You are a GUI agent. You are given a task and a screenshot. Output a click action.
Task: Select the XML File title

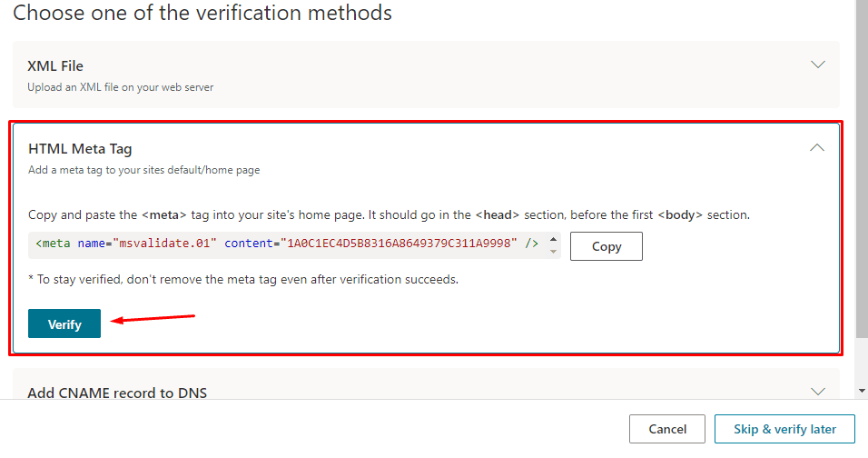55,65
